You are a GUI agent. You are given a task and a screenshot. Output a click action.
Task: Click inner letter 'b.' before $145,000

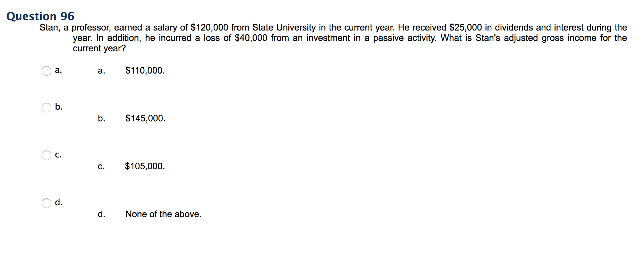101,119
